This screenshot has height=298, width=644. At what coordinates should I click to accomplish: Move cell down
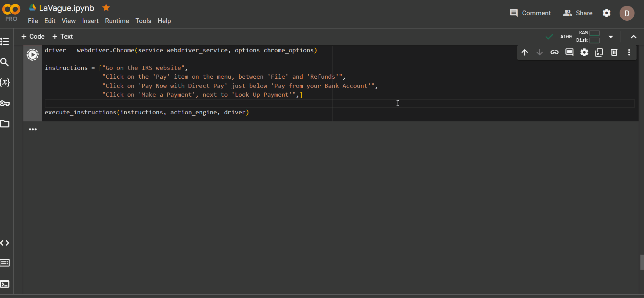pyautogui.click(x=540, y=52)
